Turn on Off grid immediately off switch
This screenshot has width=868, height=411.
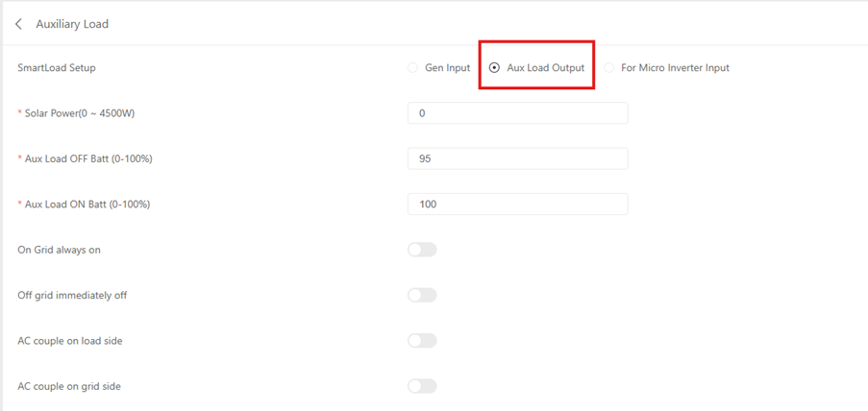[x=422, y=295]
